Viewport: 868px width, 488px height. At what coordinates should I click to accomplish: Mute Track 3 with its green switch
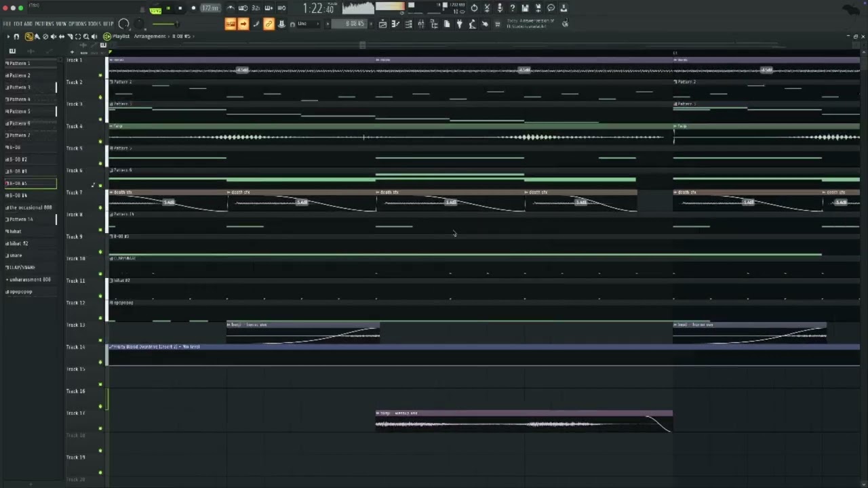tap(100, 119)
